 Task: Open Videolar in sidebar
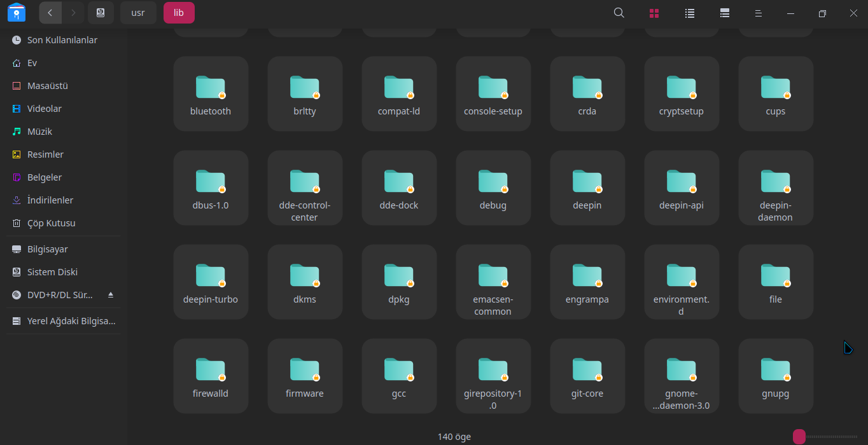[64, 109]
